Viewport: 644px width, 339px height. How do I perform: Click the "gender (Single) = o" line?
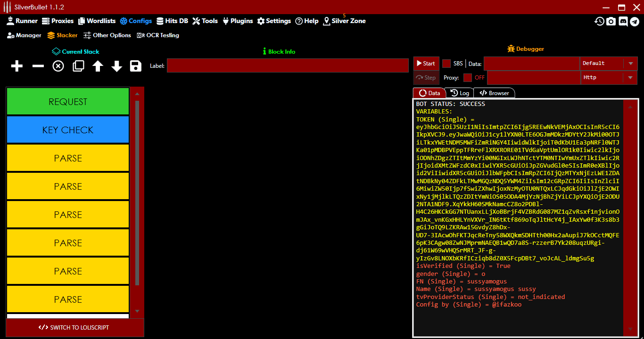450,274
